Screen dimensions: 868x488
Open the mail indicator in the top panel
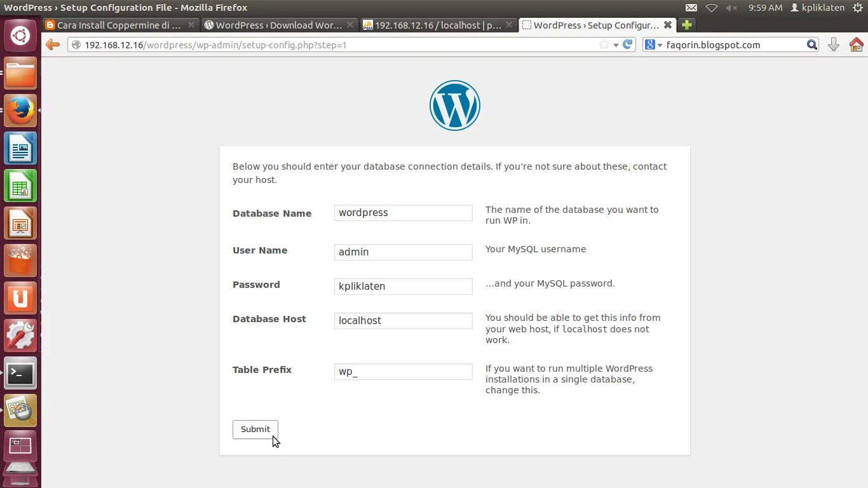(691, 8)
